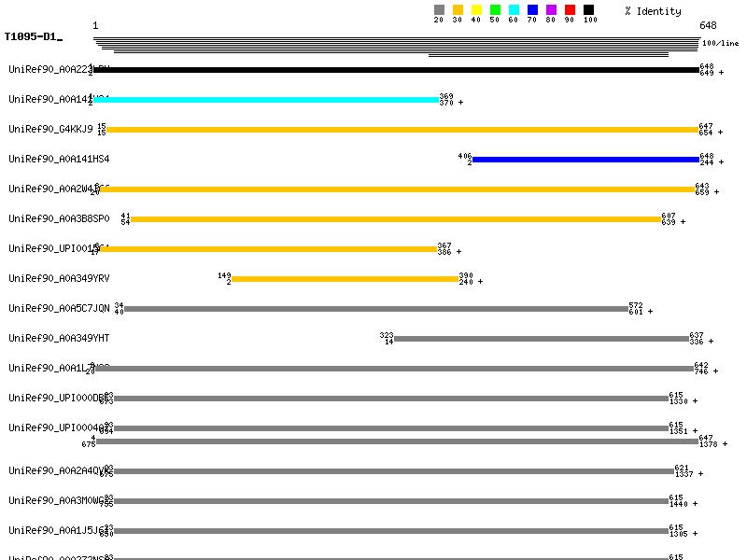Click the UniRef90_A0A5C7JQN sequence name
This screenshot has height=560, width=747.
59,308
